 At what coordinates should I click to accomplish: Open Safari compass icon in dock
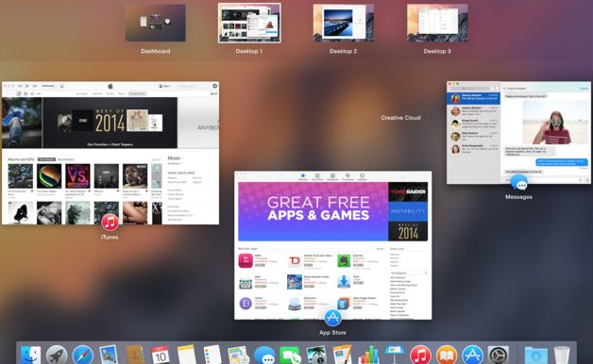point(83,355)
